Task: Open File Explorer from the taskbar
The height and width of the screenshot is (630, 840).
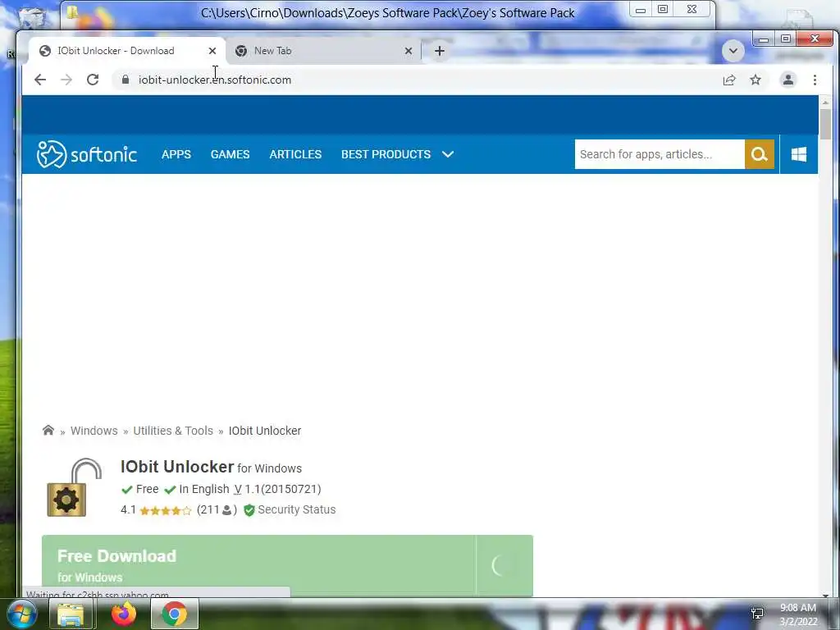Action: tap(71, 614)
